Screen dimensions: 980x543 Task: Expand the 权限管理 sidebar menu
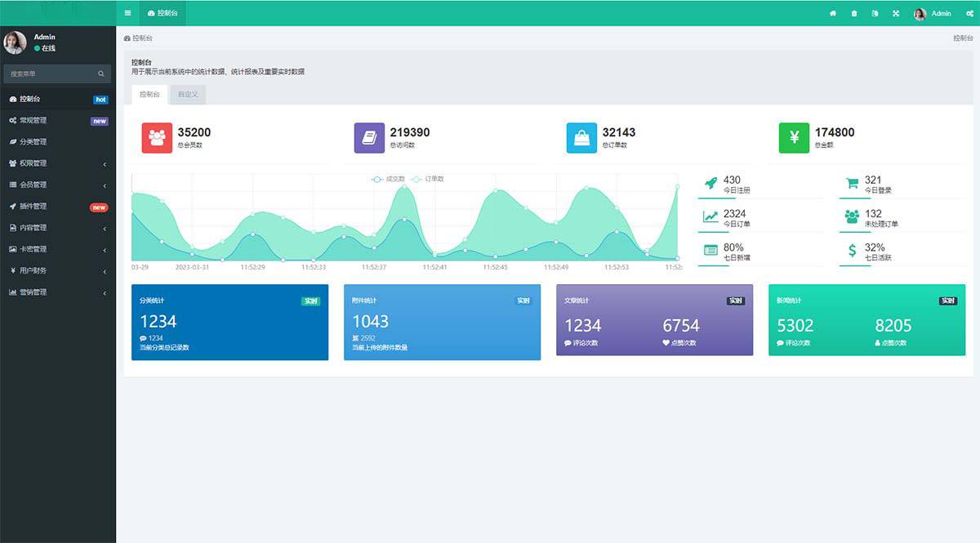point(57,163)
